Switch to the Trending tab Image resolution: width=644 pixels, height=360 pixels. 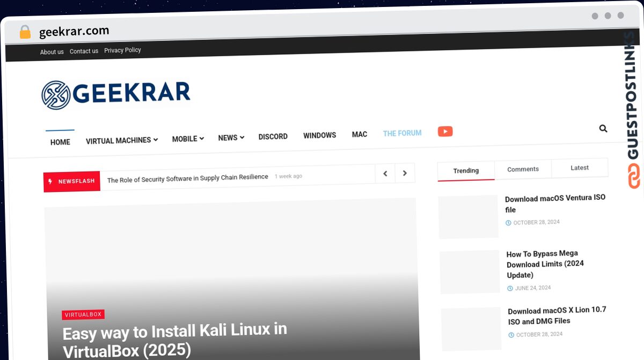coord(466,170)
